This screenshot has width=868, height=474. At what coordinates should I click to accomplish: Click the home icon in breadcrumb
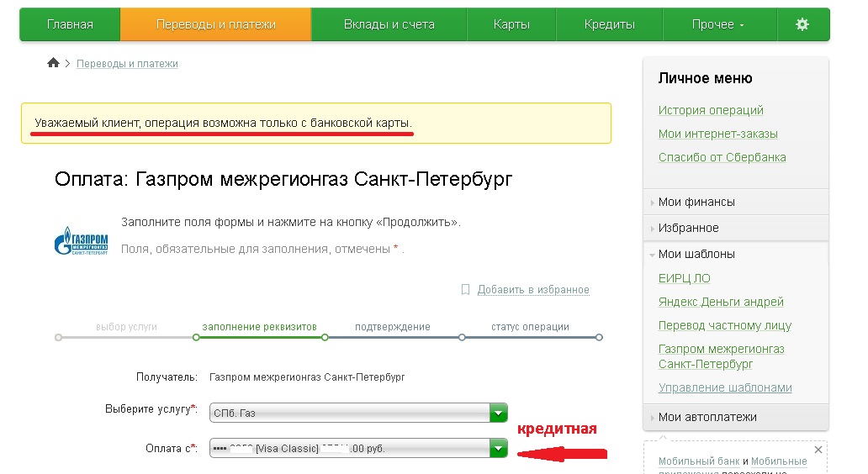tap(53, 62)
